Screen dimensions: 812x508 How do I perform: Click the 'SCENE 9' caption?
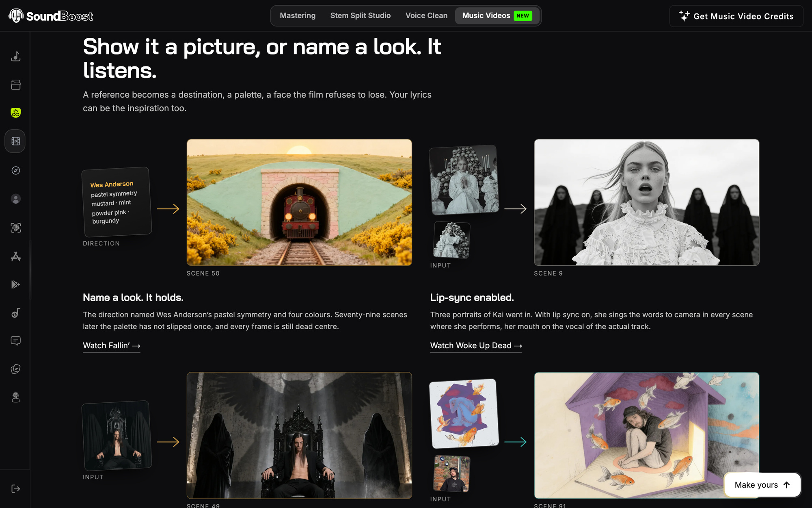coord(549,274)
